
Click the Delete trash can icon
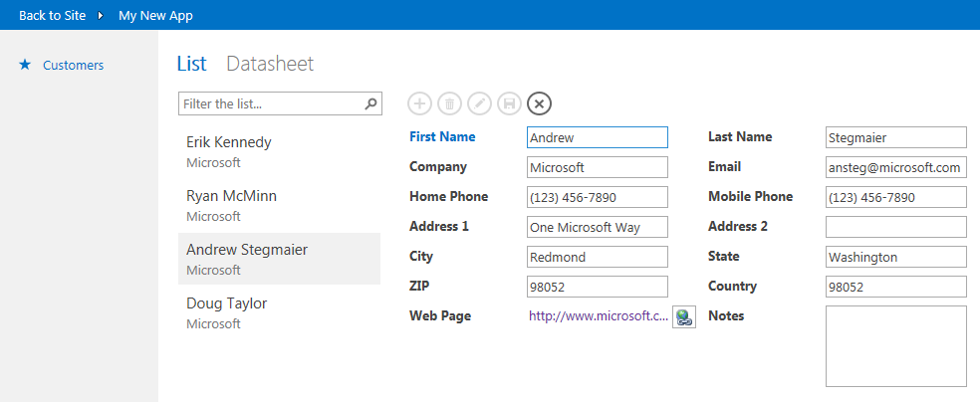449,103
